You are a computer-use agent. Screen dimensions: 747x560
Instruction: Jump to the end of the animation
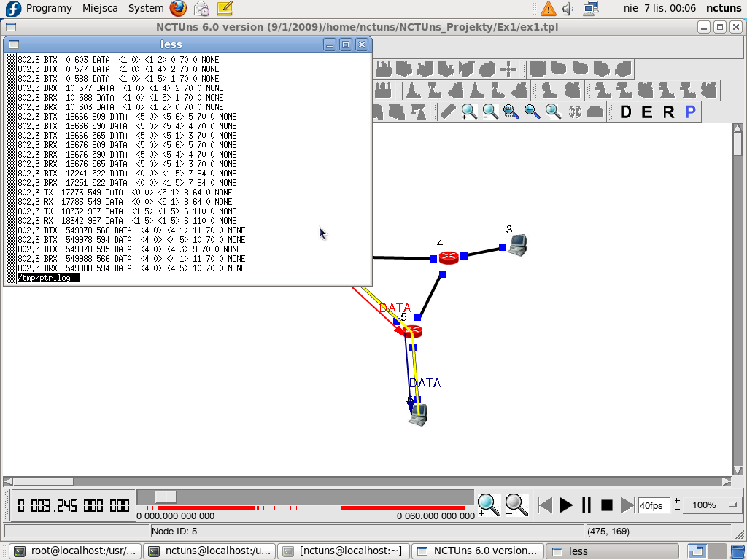pos(627,505)
